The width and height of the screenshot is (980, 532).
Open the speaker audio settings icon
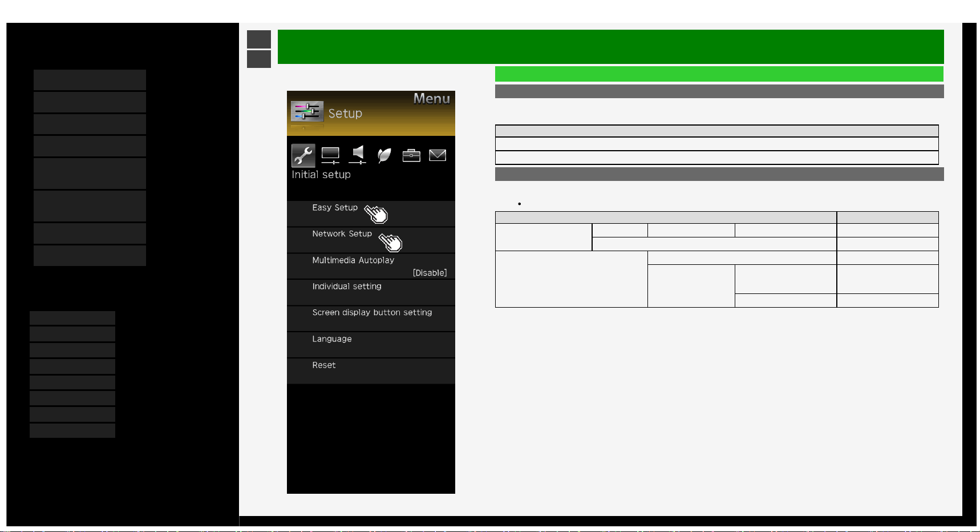point(358,155)
